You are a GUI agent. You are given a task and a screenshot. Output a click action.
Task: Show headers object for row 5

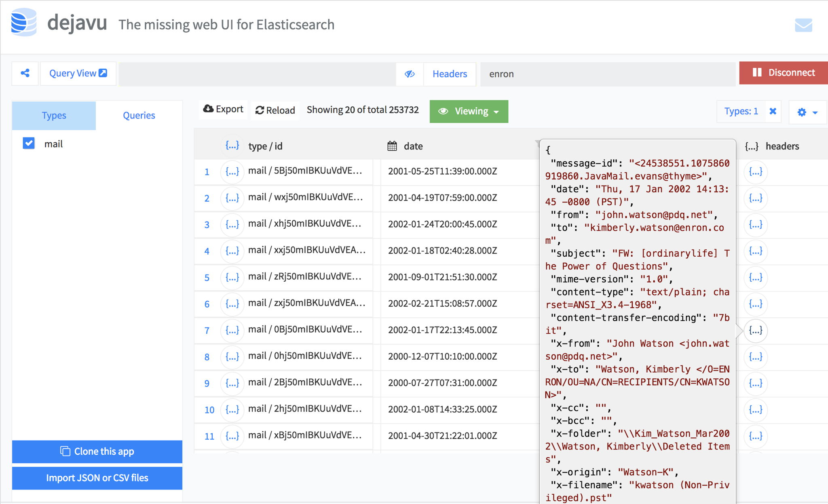click(x=756, y=278)
